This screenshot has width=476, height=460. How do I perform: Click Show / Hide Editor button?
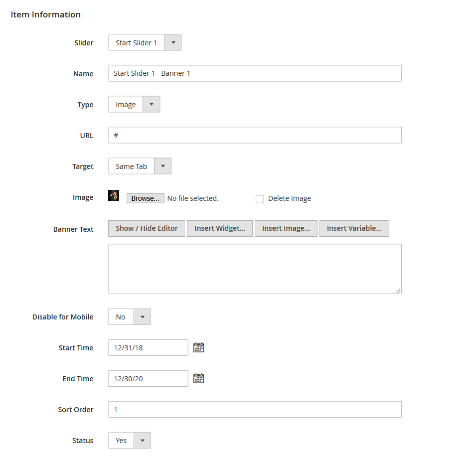(x=147, y=228)
